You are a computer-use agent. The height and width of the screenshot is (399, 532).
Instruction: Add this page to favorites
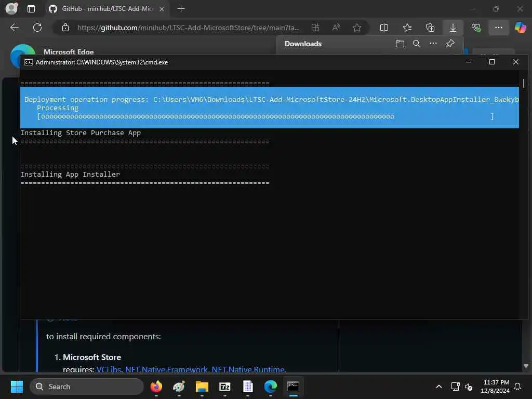click(x=356, y=28)
